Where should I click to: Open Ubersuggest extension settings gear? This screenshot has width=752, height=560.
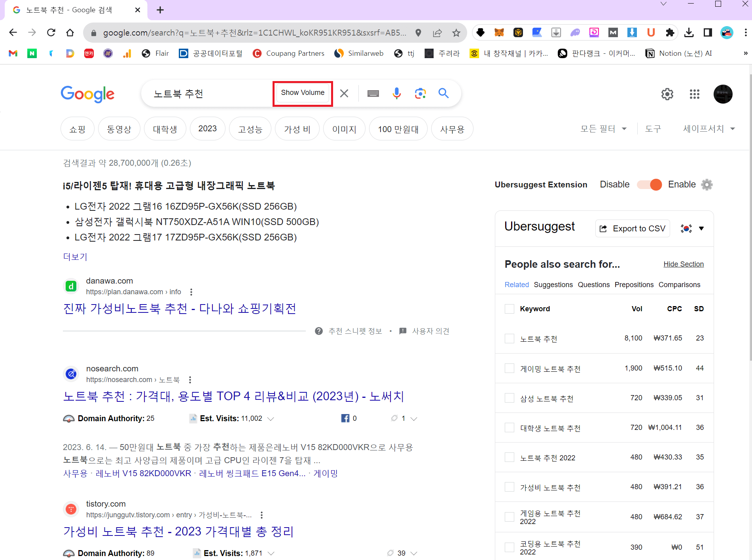tap(707, 185)
